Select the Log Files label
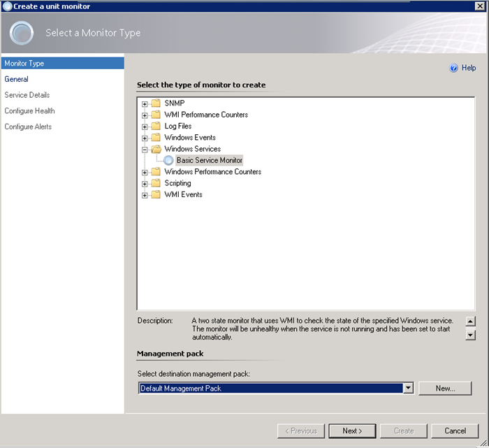Screen dimensions: 489x448 pos(178,126)
